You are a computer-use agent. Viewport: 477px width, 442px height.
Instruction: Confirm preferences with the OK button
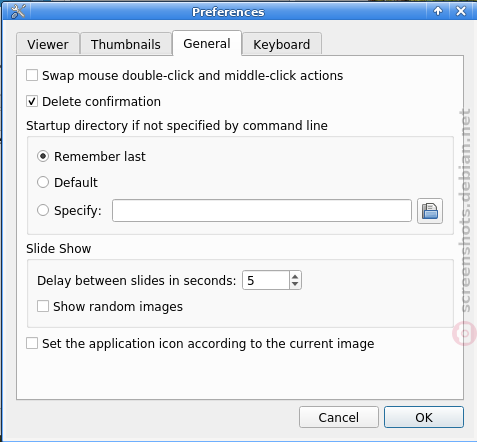[x=424, y=417]
